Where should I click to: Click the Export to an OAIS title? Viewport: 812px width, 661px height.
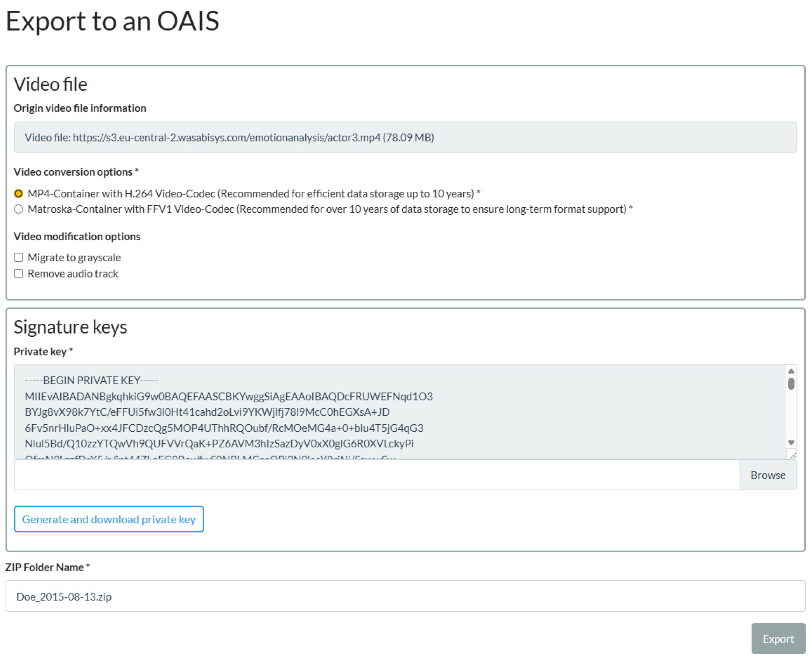click(112, 21)
